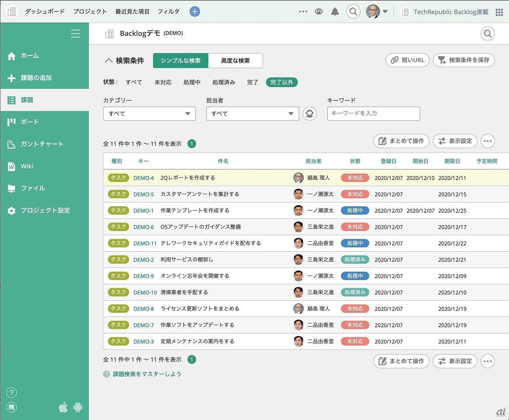
Task: Click the blue plus icon in top navigation
Action: click(x=195, y=12)
